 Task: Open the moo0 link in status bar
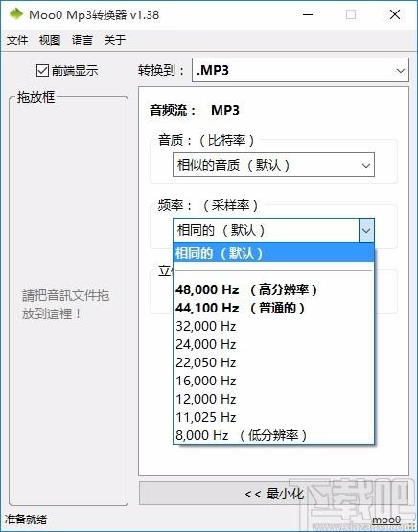tap(386, 520)
